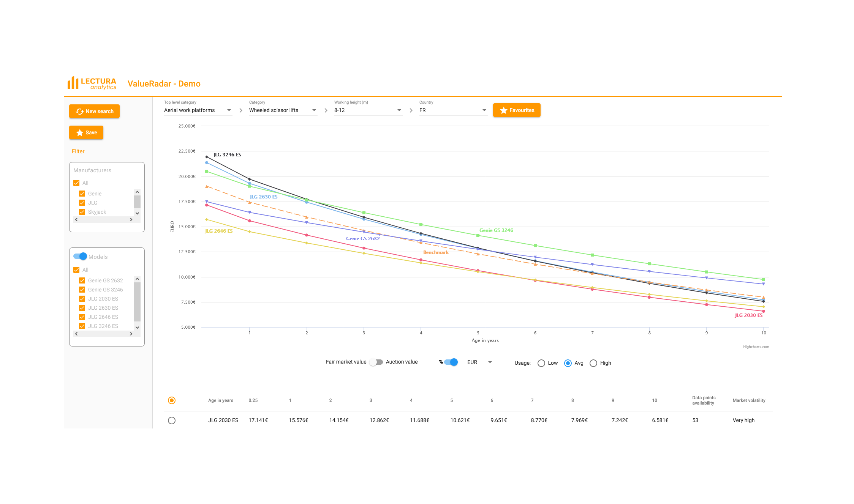Click the Filter heading
This screenshot has width=854, height=504.
point(78,151)
